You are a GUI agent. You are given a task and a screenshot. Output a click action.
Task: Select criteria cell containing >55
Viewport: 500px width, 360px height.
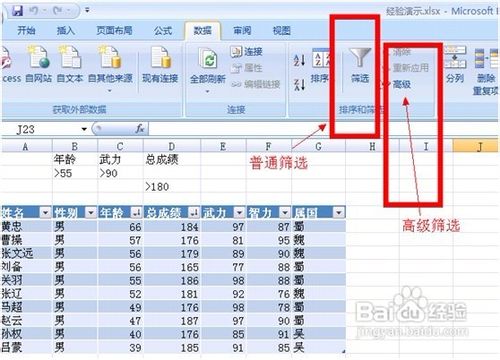coord(75,173)
